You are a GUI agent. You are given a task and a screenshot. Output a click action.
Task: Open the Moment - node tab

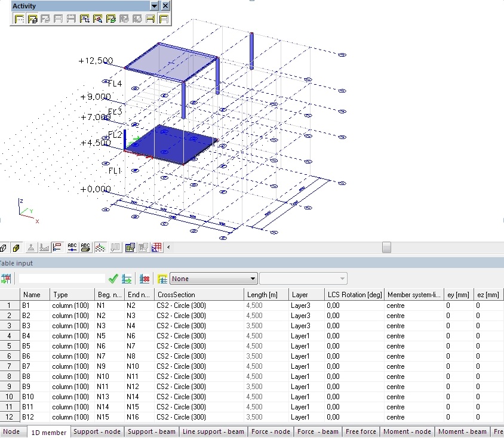coord(407,431)
